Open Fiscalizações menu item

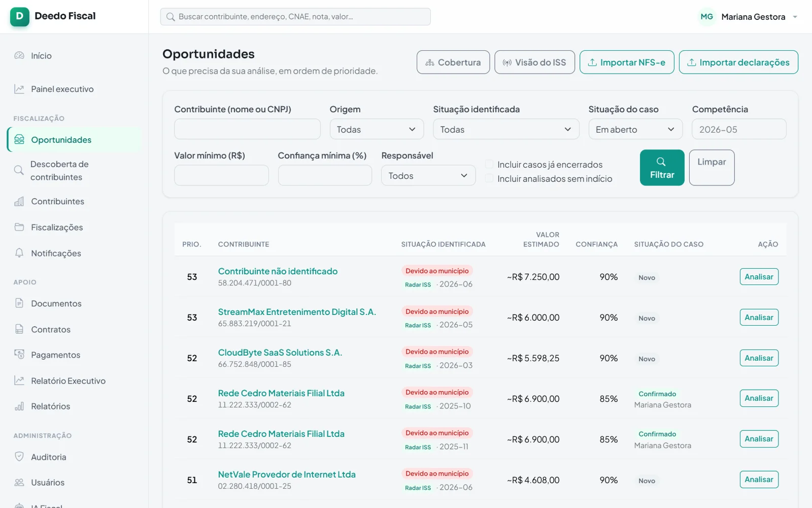tap(75, 227)
